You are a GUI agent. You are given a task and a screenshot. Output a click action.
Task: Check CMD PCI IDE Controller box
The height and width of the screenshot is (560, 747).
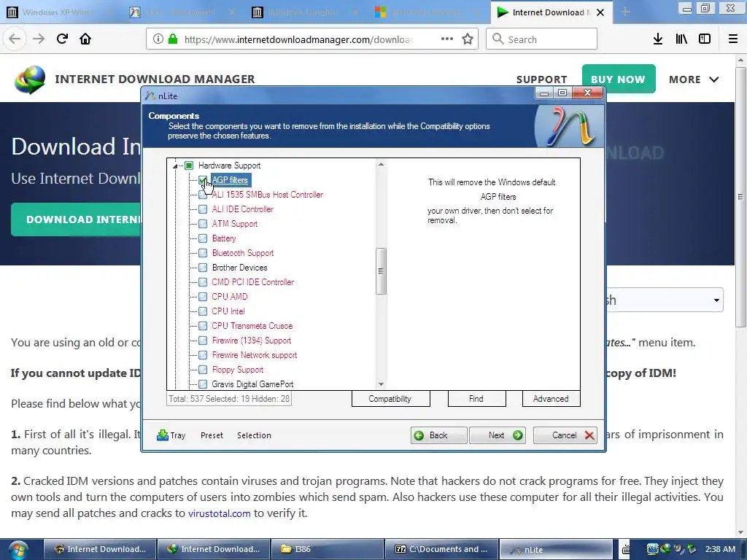[203, 282]
